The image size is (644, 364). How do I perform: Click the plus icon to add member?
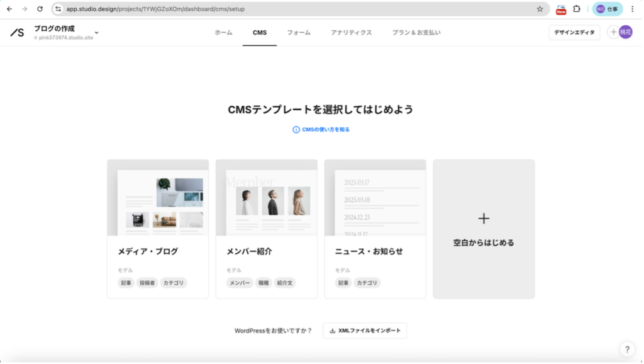point(613,32)
